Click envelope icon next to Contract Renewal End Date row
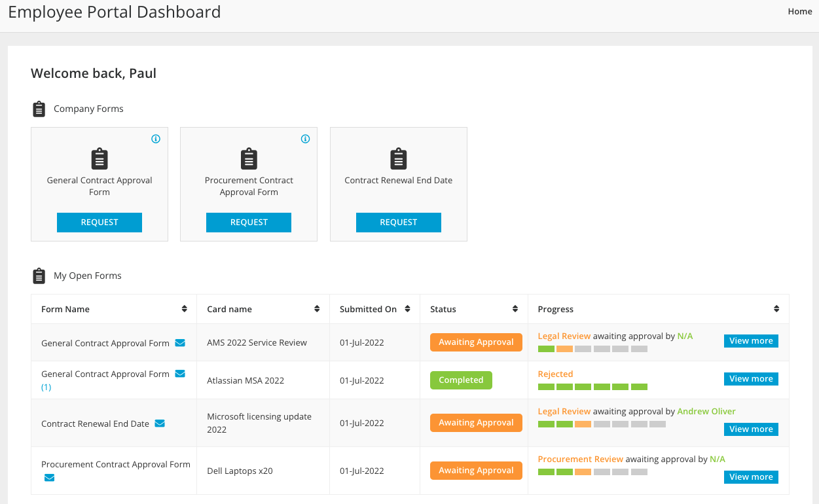 (x=160, y=423)
